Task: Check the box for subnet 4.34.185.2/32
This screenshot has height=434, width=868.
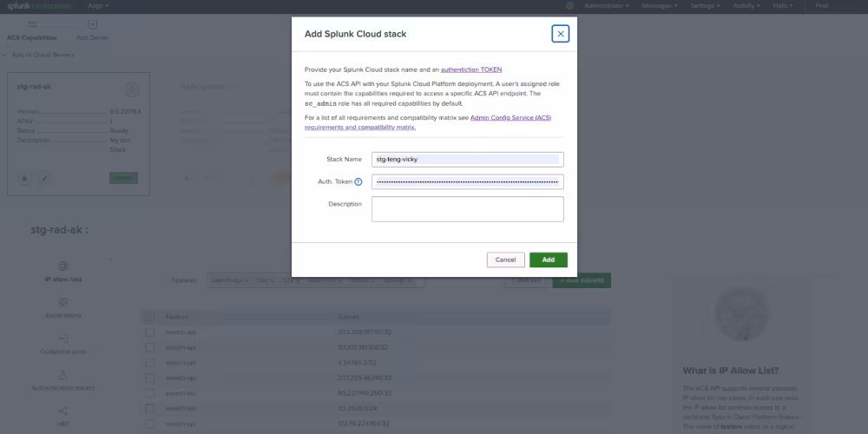Action: pos(150,363)
